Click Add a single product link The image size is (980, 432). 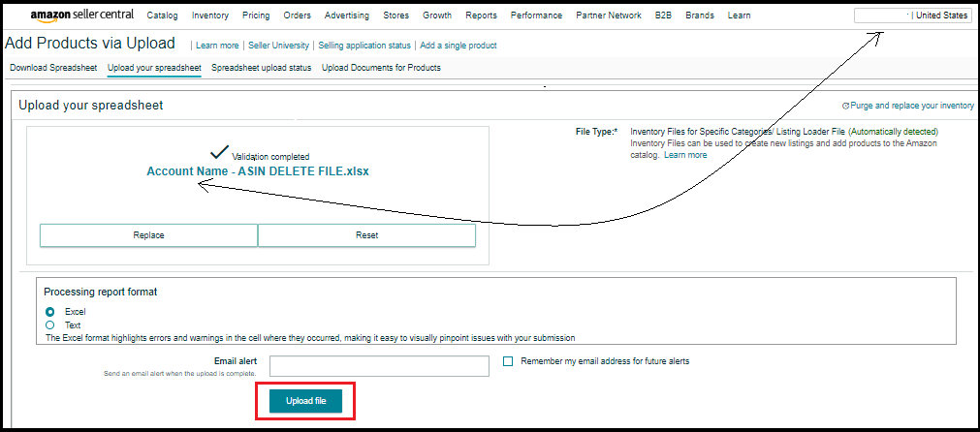click(458, 46)
